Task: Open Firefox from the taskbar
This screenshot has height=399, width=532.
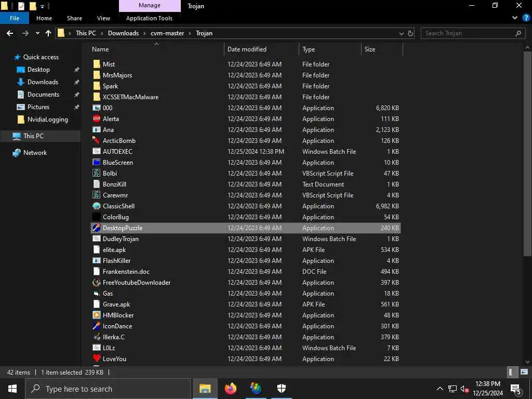Action: click(230, 389)
